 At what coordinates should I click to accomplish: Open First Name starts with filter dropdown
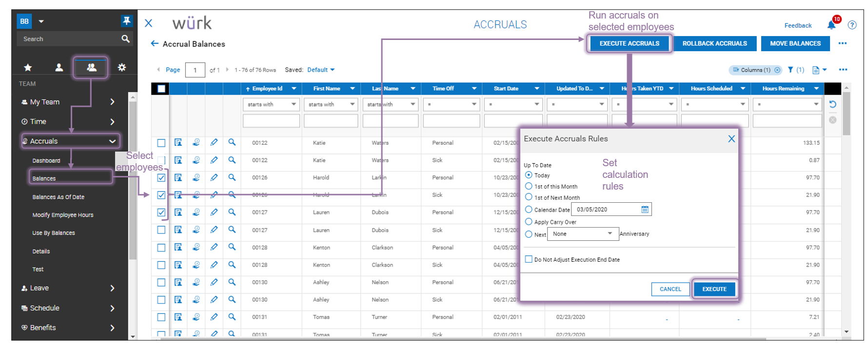tap(331, 104)
